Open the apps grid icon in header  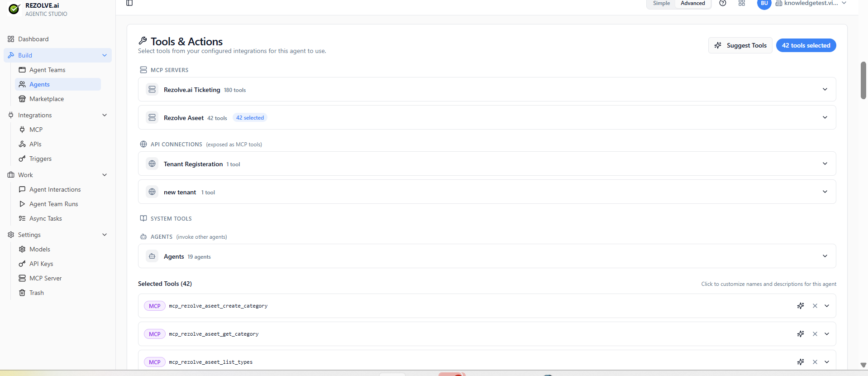[742, 3]
